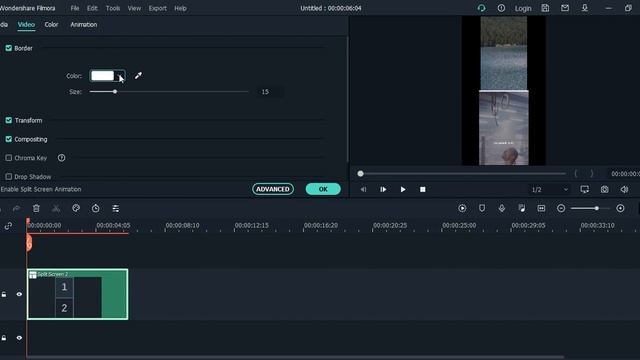Open the View menu
Viewport: 640px width, 360px height.
pyautogui.click(x=134, y=8)
